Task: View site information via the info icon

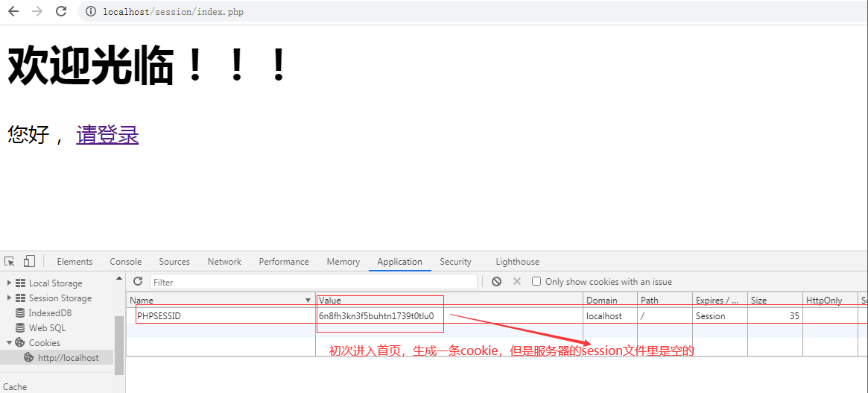Action: (x=91, y=12)
